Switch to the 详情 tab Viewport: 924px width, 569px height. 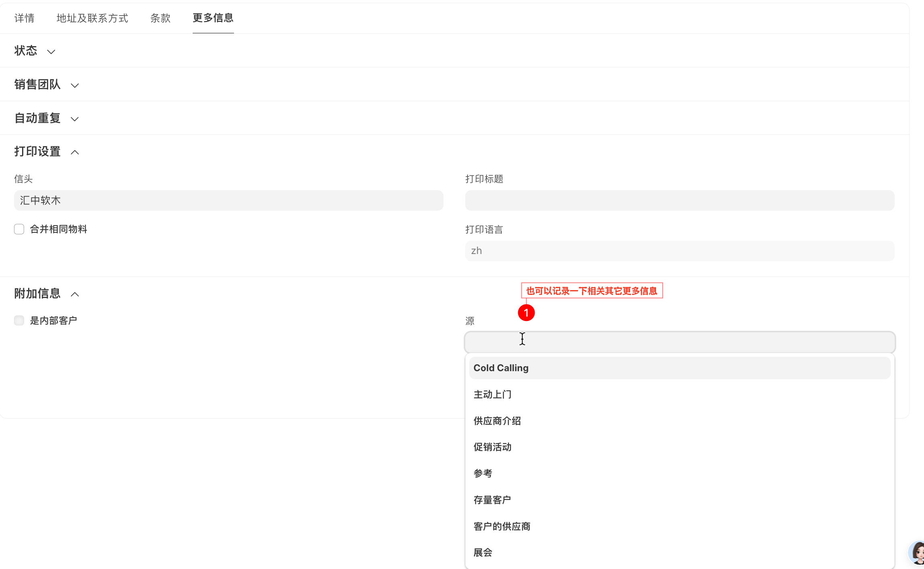pos(24,18)
